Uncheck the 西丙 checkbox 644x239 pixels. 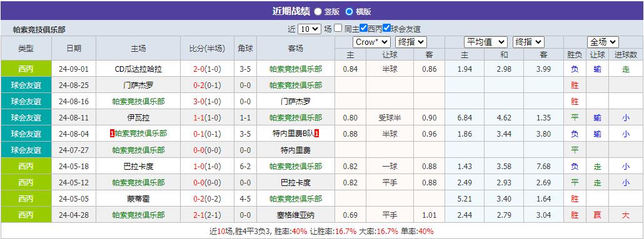pyautogui.click(x=363, y=28)
